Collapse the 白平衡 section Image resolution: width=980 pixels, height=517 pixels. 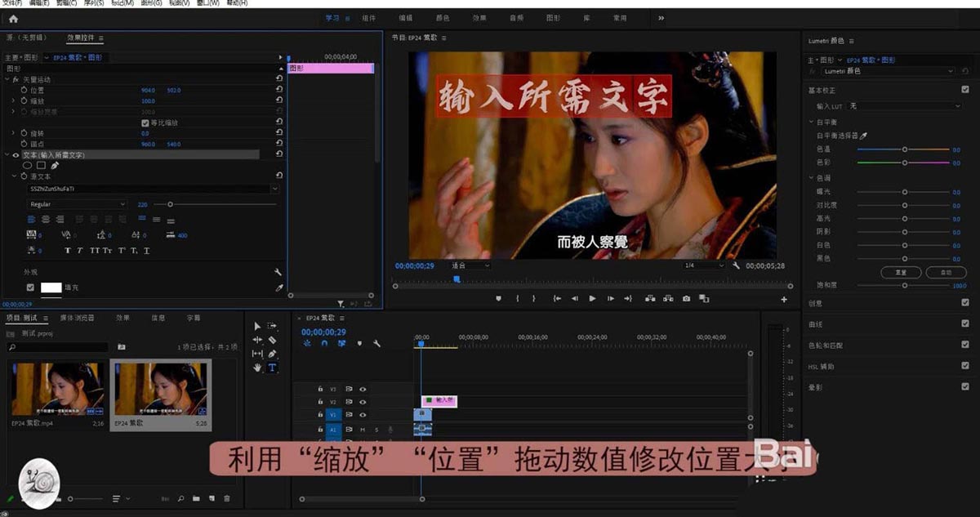pyautogui.click(x=811, y=123)
